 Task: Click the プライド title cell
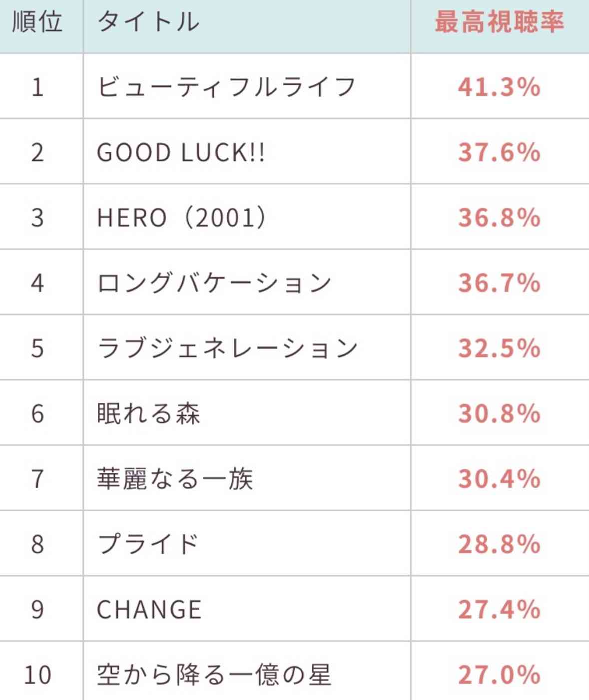pyautogui.click(x=148, y=544)
